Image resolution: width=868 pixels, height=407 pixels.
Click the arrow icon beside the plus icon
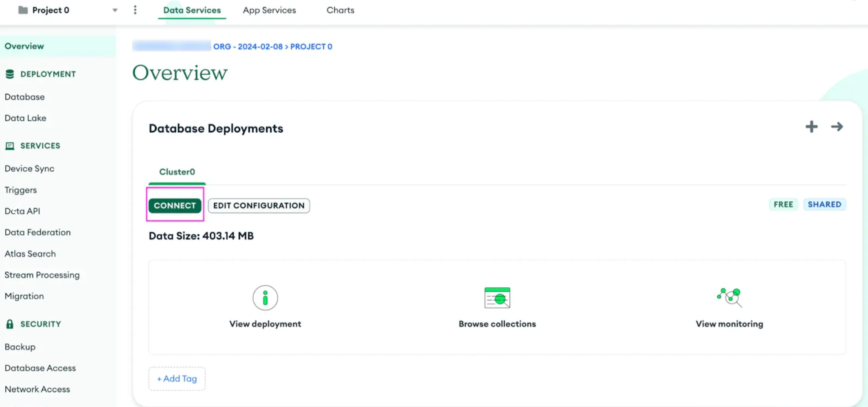coord(838,126)
